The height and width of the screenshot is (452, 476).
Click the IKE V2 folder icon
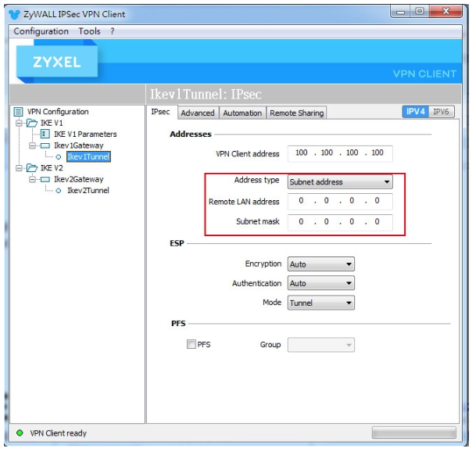pos(31,168)
